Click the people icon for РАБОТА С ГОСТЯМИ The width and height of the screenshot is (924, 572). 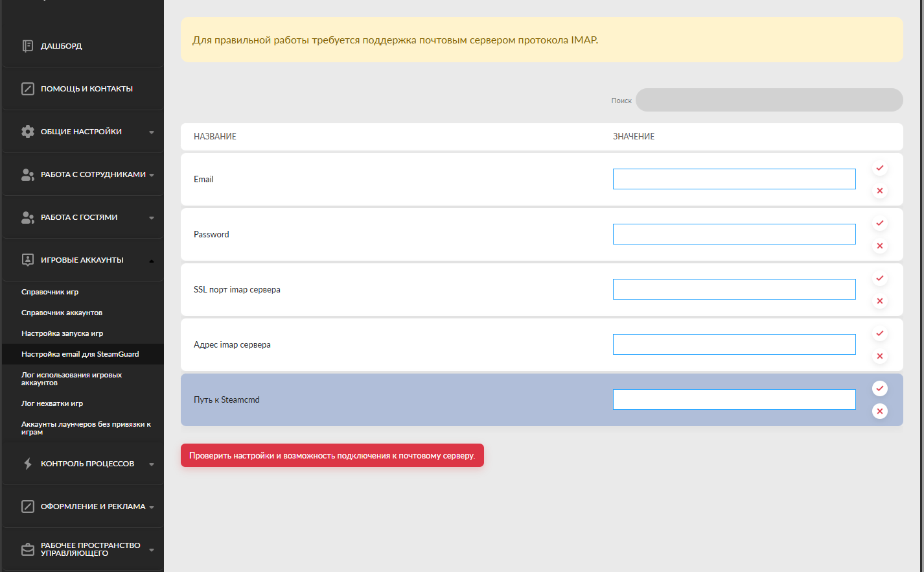tap(28, 217)
